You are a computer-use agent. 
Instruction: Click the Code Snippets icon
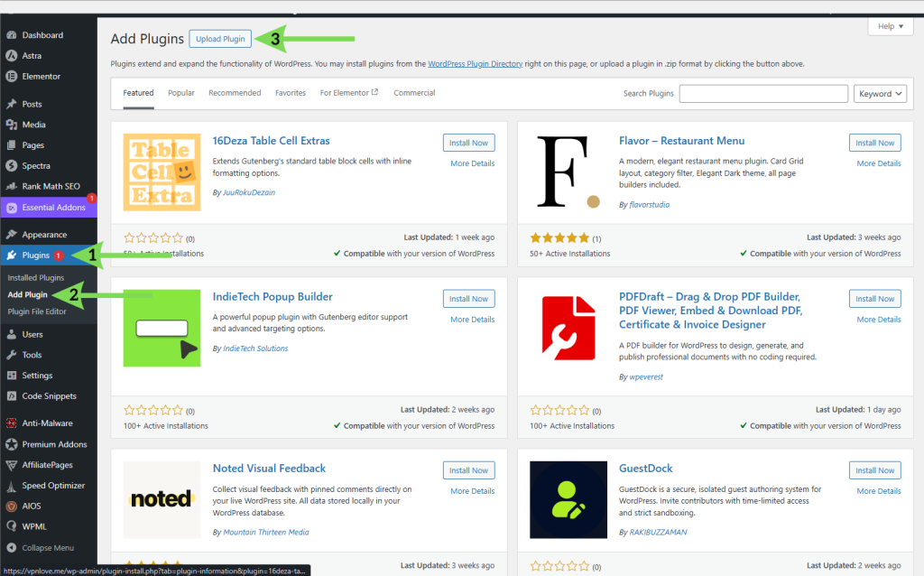(11, 396)
